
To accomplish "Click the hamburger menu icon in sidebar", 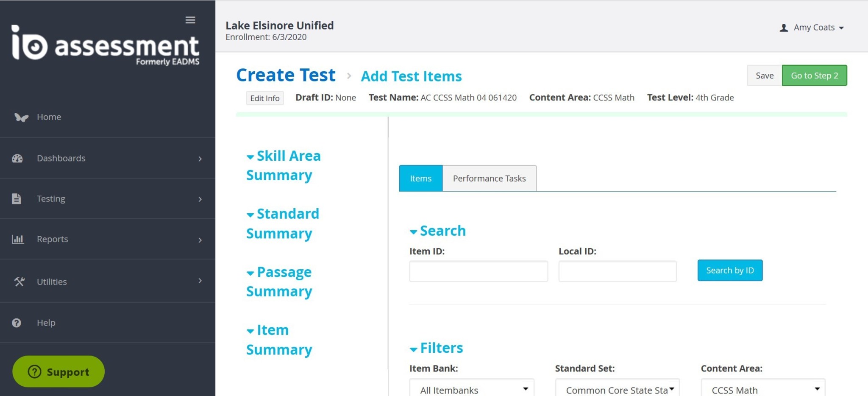I will pyautogui.click(x=190, y=20).
